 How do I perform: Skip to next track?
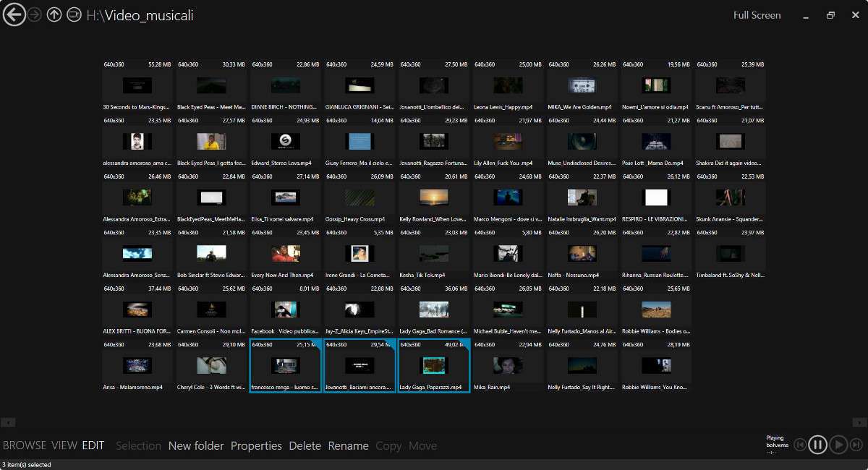[x=856, y=445]
